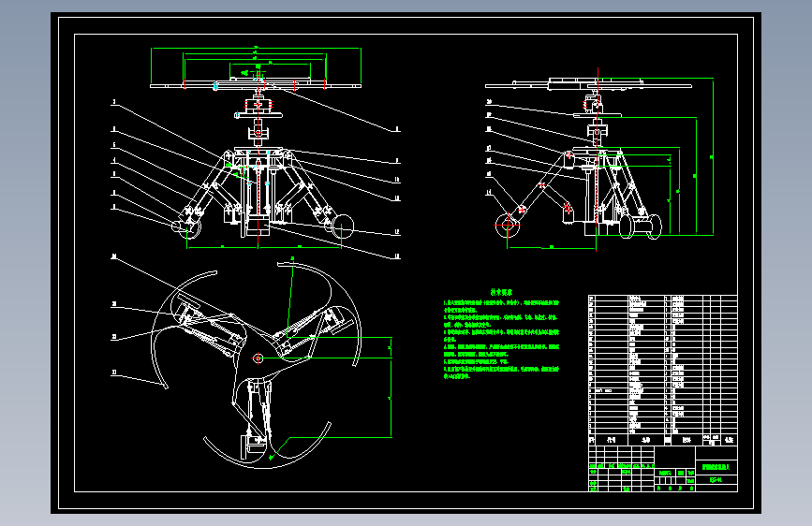This screenshot has height=526, width=812.
Task: Select the green technical requirements paragraph block
Action: [x=501, y=339]
